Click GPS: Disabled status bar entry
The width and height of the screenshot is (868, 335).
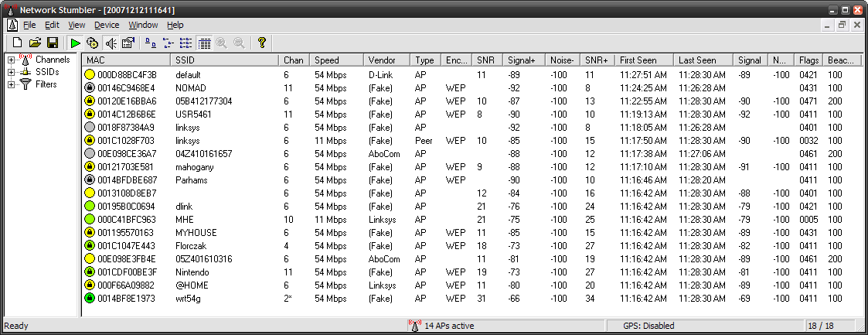(x=648, y=326)
